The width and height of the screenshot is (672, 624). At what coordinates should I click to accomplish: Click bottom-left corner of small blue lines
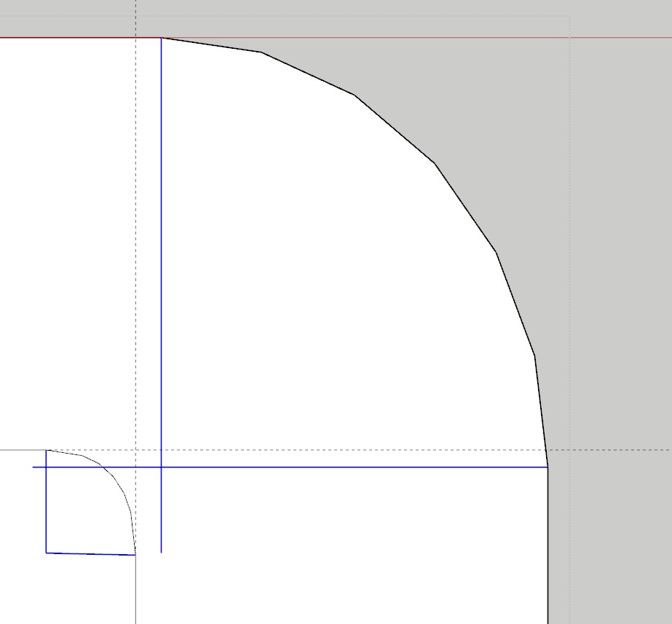point(46,553)
